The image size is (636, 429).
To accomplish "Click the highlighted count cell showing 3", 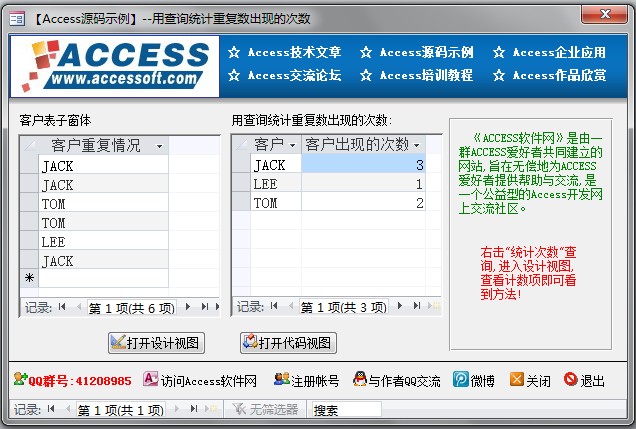I will [363, 164].
